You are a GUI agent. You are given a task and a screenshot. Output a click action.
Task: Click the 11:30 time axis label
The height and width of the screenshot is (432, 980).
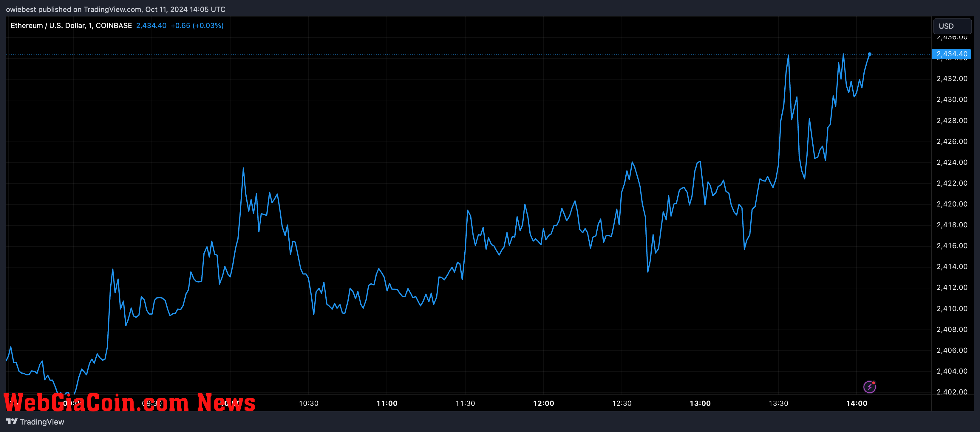[465, 403]
